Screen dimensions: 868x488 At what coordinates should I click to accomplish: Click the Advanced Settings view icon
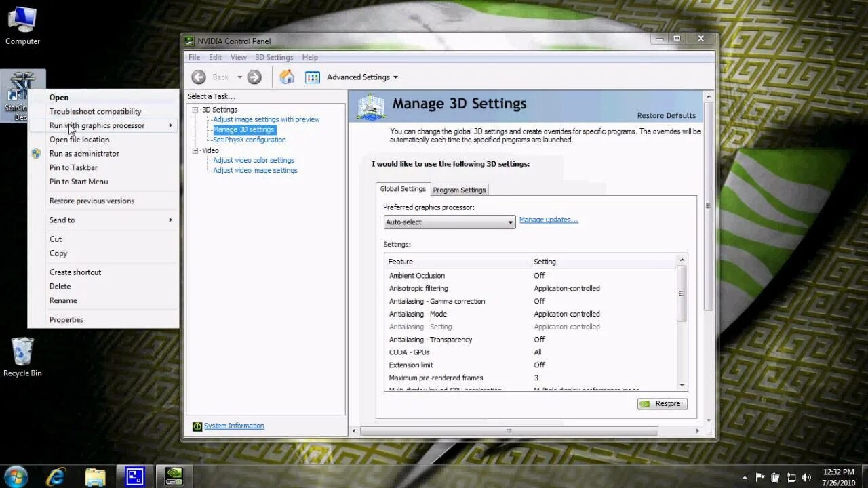313,77
